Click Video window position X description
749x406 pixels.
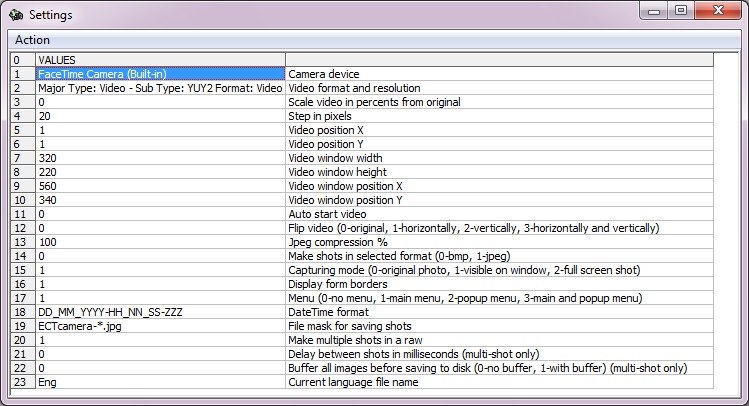[499, 186]
